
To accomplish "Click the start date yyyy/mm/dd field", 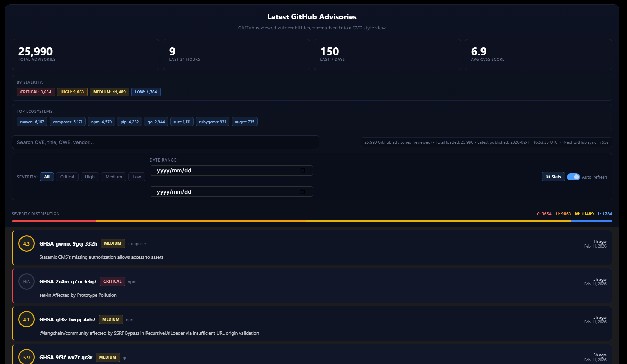I will [x=222, y=170].
